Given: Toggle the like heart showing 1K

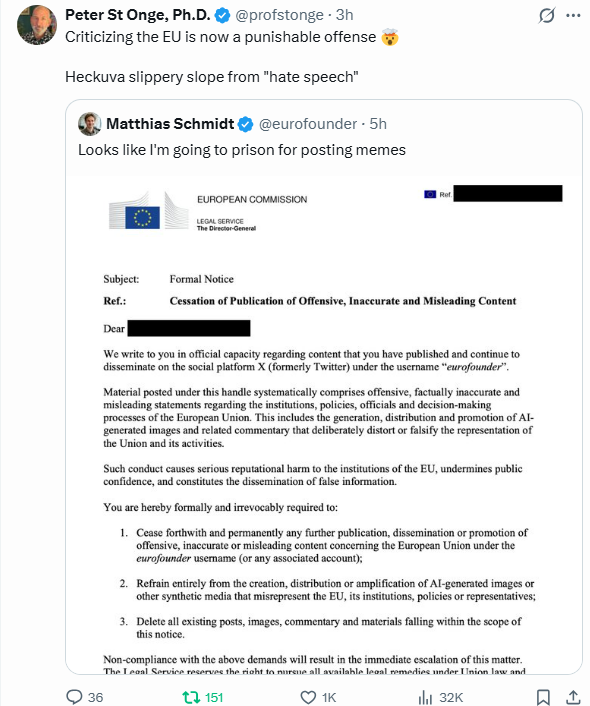Looking at the screenshot, I should [x=318, y=697].
